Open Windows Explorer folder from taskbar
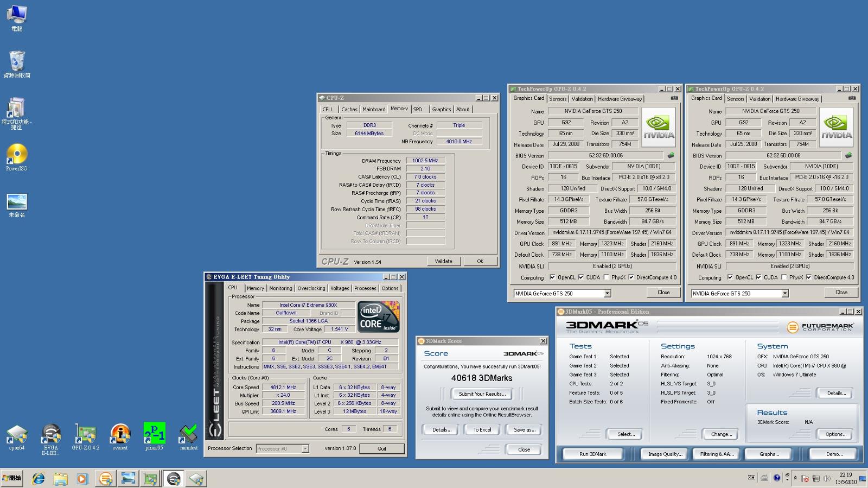The image size is (868, 488). [x=60, y=479]
